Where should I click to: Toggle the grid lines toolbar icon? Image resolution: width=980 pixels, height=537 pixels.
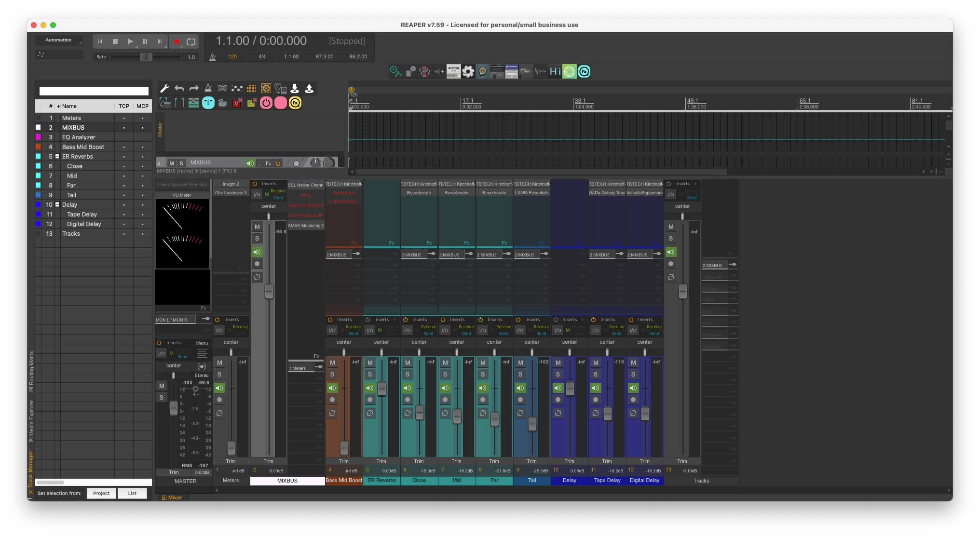coord(251,88)
